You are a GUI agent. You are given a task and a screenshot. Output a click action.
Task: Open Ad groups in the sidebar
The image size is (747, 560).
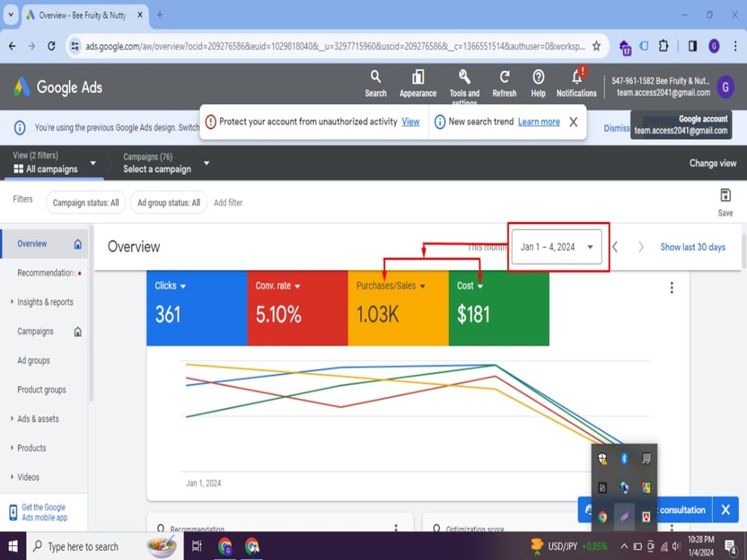(x=34, y=361)
